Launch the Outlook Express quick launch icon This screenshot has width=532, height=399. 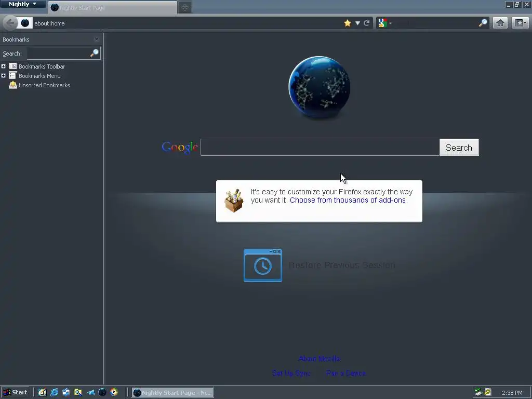click(66, 393)
